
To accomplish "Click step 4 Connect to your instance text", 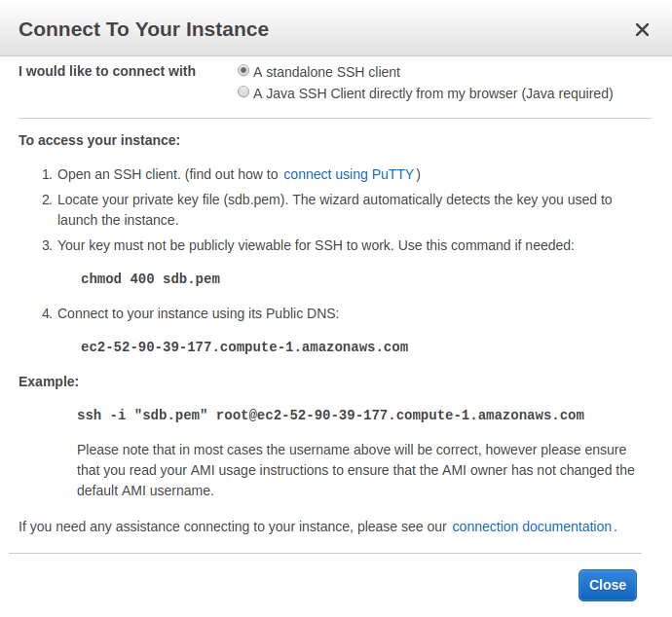I will pyautogui.click(x=198, y=313).
